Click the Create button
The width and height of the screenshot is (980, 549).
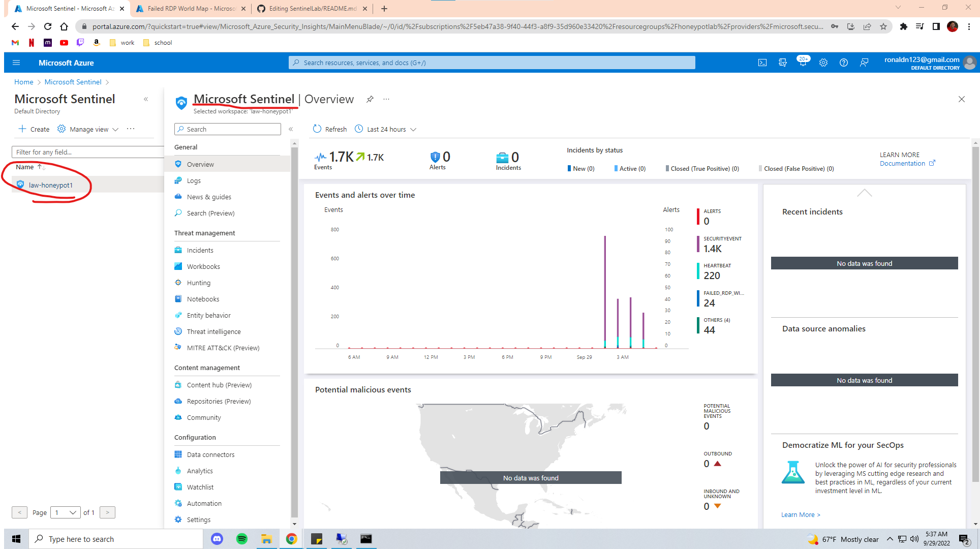point(34,129)
